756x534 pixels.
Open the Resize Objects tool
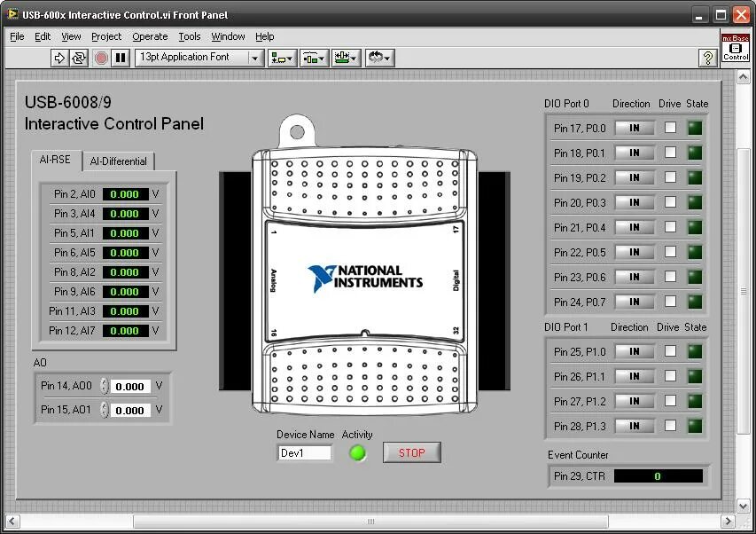pyautogui.click(x=347, y=58)
